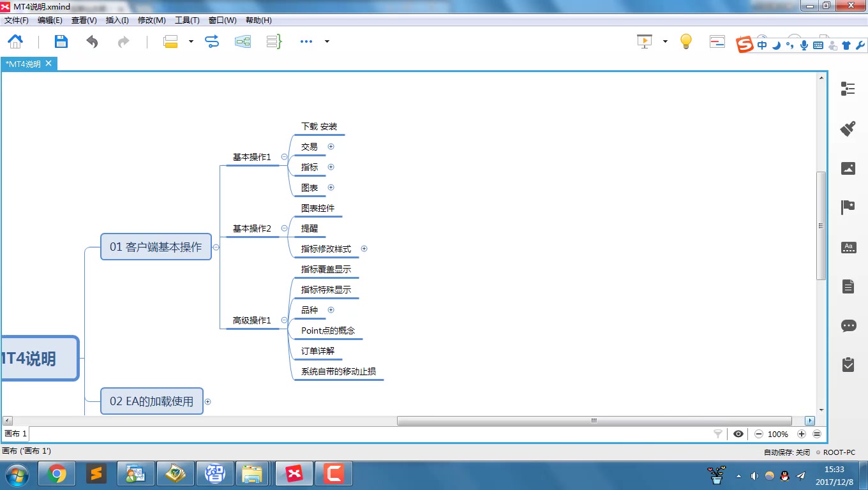Open the Comments speech bubble panel

click(848, 326)
